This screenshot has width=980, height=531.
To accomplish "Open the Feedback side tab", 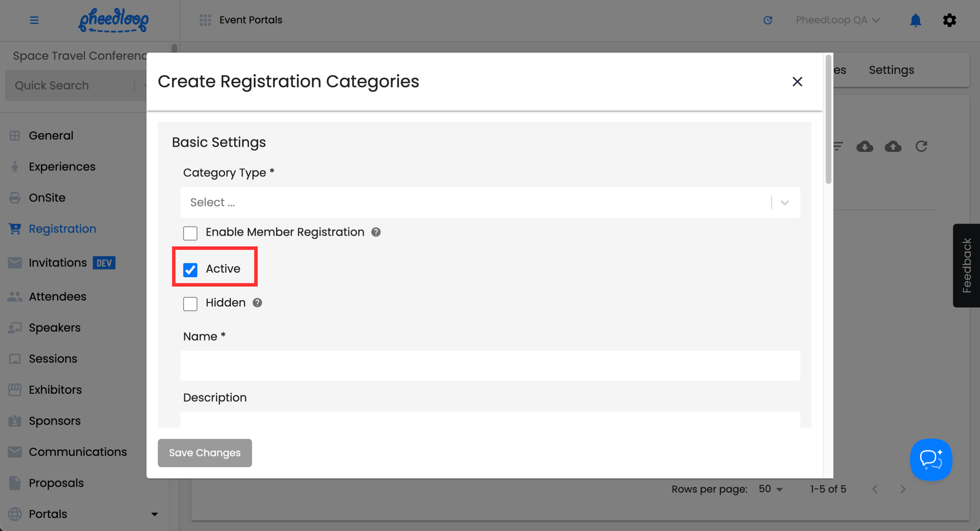I will pos(966,265).
